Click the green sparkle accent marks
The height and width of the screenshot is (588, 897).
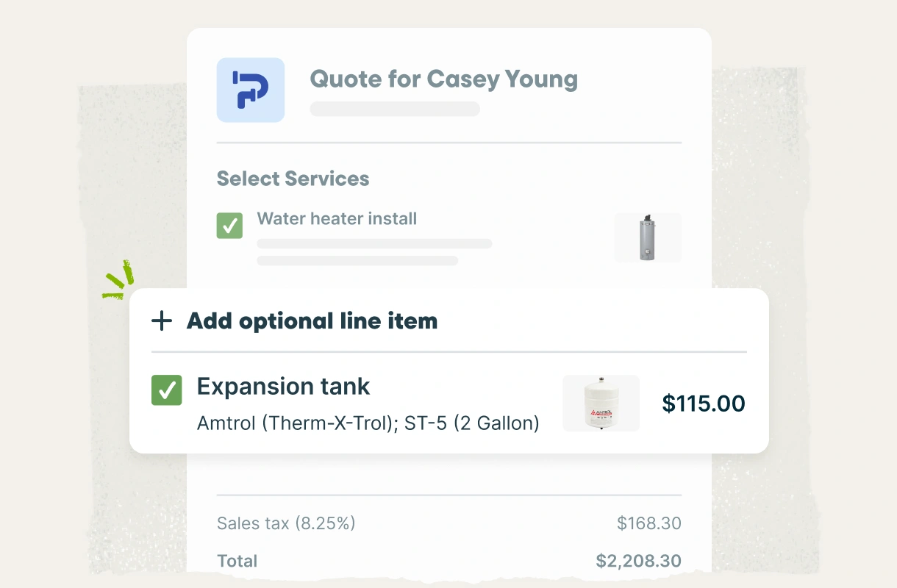point(119,280)
